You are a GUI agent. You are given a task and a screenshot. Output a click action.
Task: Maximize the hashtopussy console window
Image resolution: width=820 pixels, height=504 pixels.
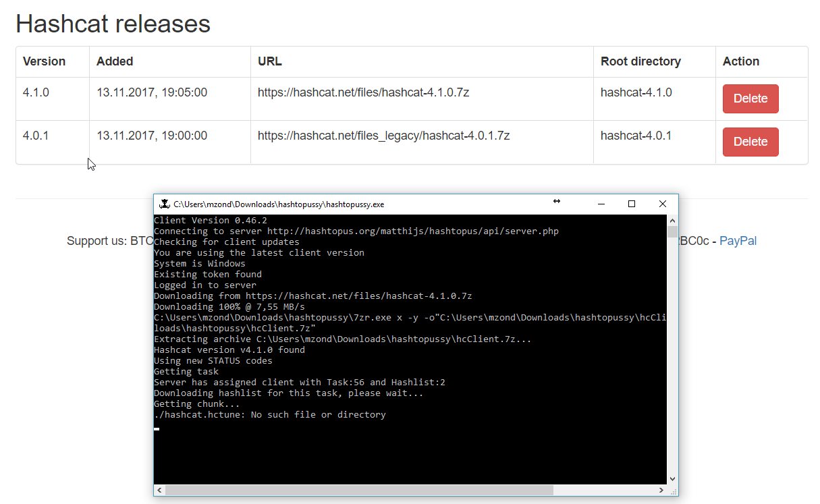tap(632, 203)
